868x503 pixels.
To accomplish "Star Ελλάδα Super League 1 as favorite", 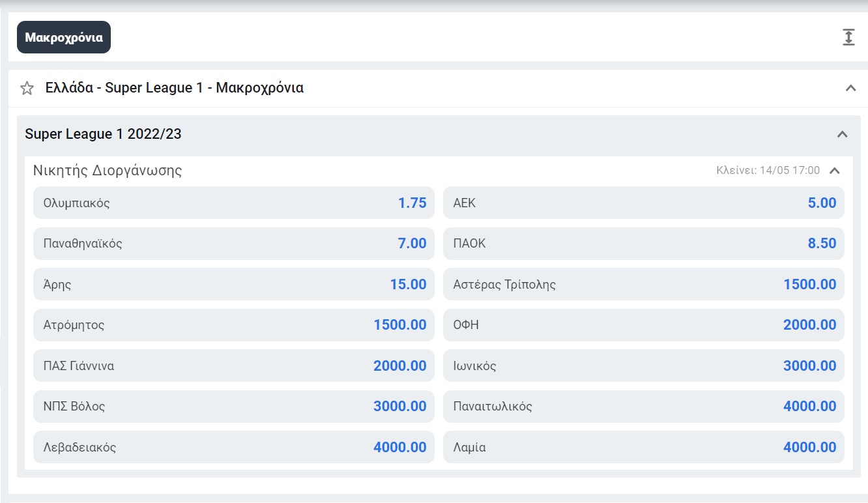I will [27, 88].
